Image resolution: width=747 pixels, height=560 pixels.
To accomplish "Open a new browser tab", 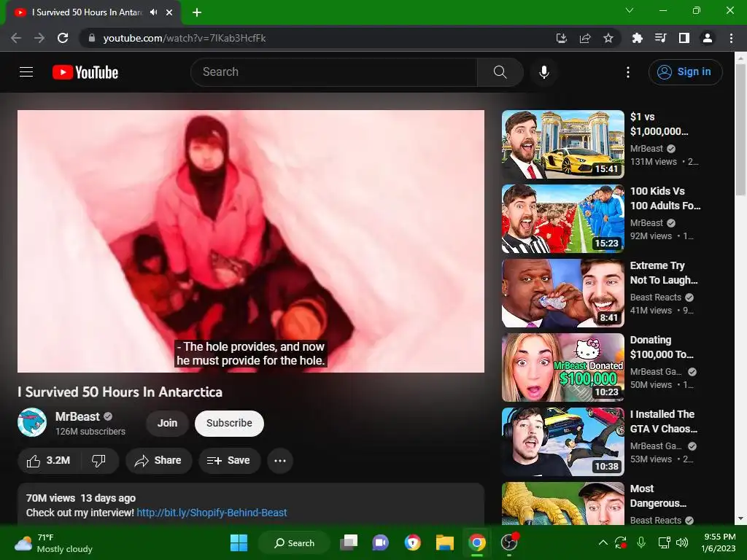I will click(x=197, y=12).
